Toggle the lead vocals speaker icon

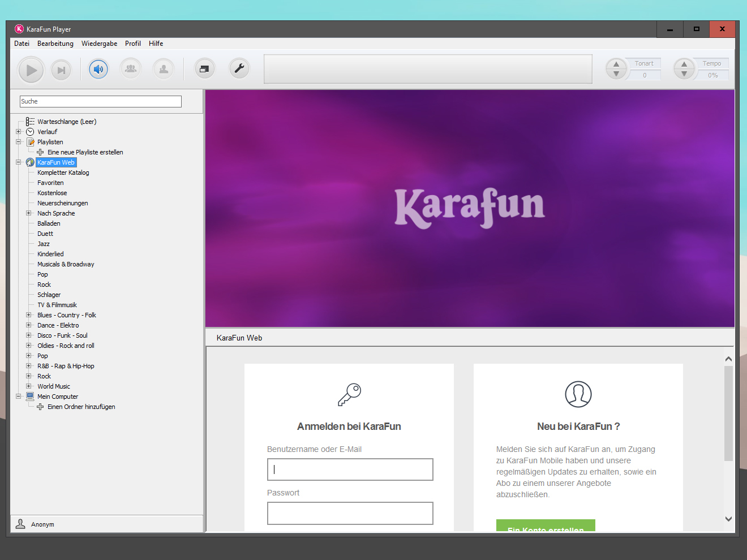pyautogui.click(x=98, y=69)
